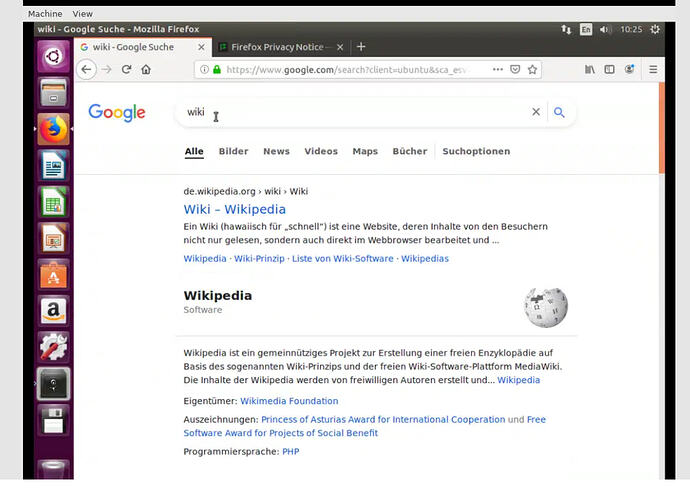Image resolution: width=690 pixels, height=490 pixels.
Task: Click the Firefox icon in the dock
Action: (x=53, y=129)
